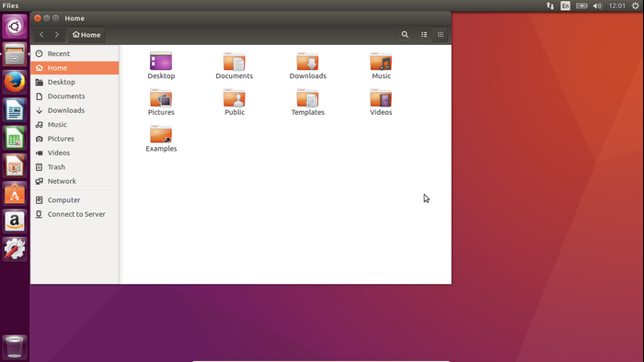Launch LibreOffice Writer
Screen dimensions: 644x362
pyautogui.click(x=15, y=110)
